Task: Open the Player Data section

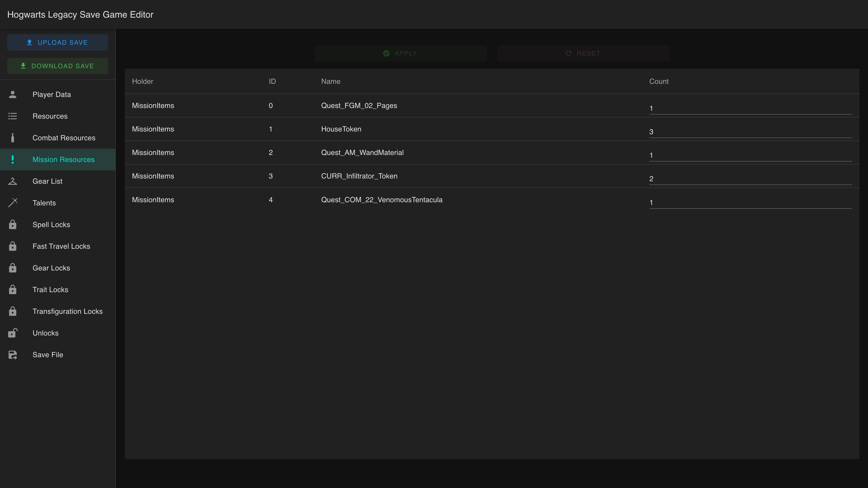Action: coord(58,95)
